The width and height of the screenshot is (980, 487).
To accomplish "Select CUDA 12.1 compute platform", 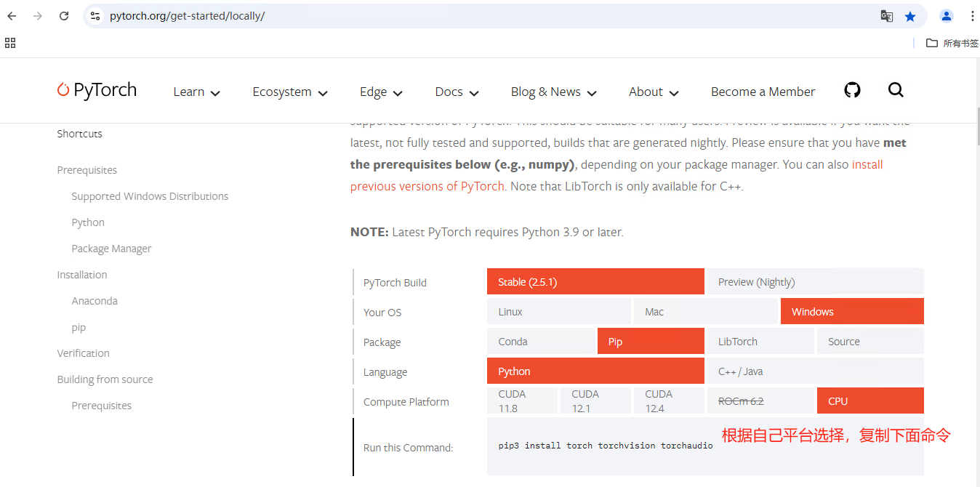I will 595,401.
